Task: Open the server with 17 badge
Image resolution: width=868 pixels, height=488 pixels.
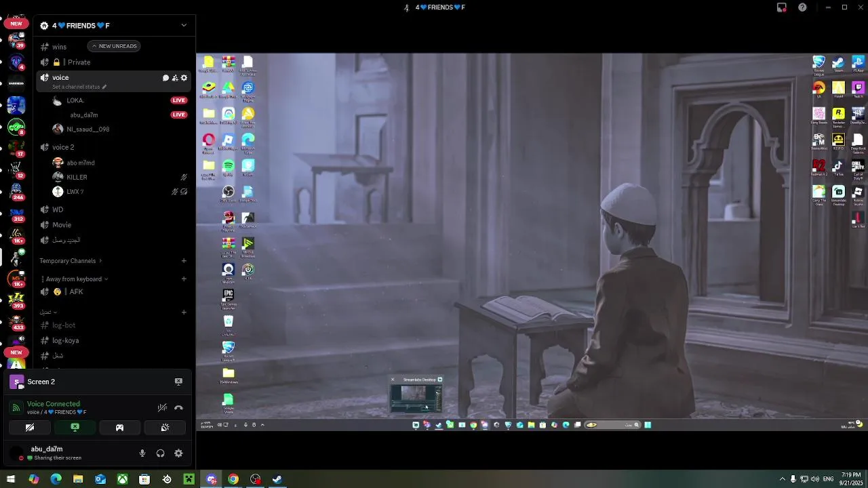Action: click(16, 148)
